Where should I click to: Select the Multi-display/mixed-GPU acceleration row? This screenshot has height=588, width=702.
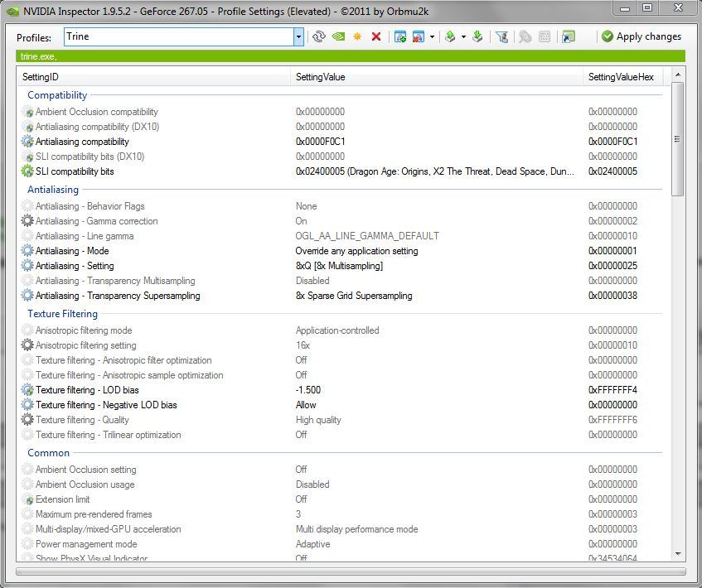pos(341,529)
